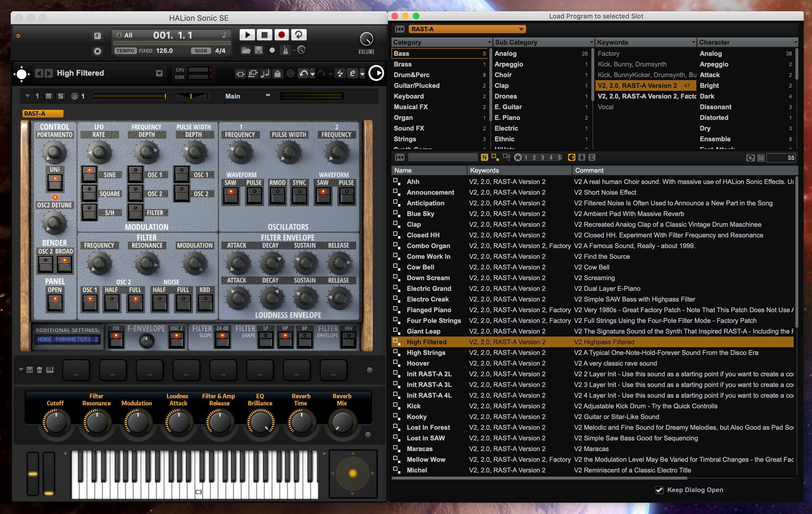Click the MORE PARAMETERS 2 button
This screenshot has height=514, width=812.
point(67,339)
